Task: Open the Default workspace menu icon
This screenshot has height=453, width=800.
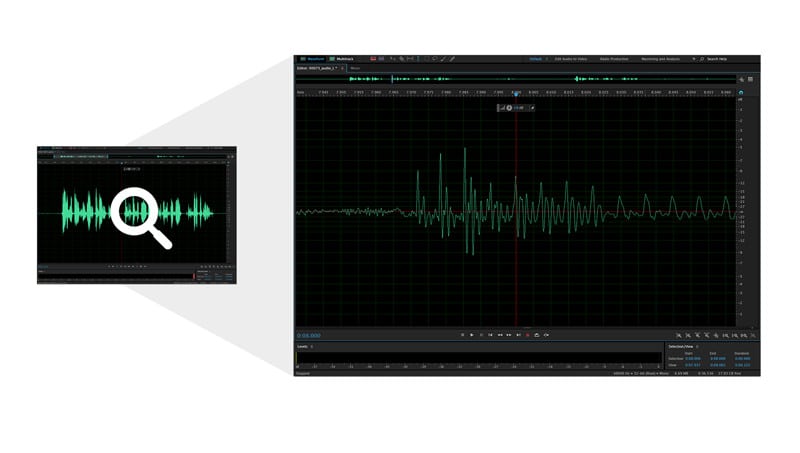Action: (547, 59)
